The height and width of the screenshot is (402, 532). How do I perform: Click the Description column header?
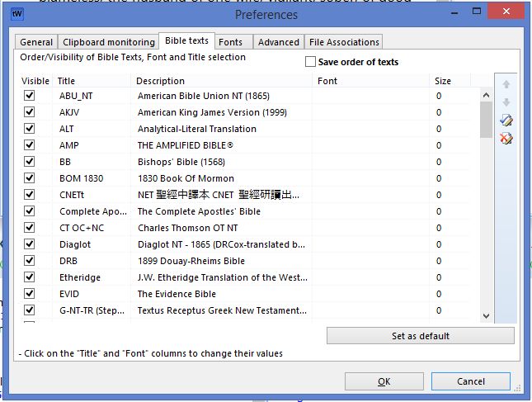pyautogui.click(x=222, y=81)
